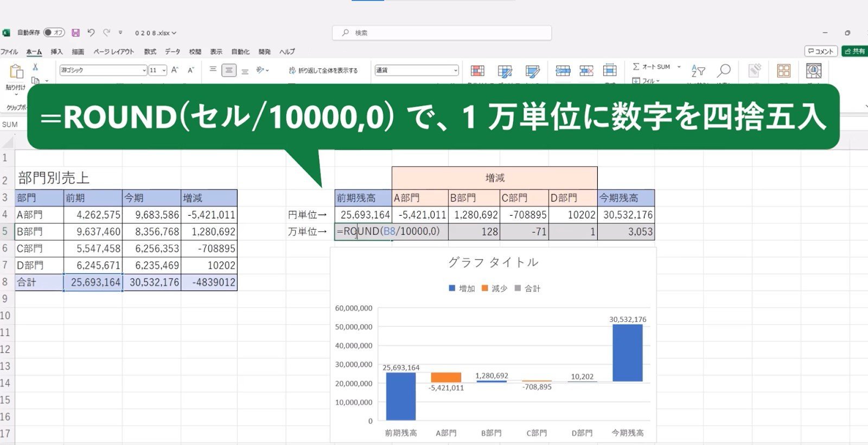The image size is (868, 445).
Task: Click the 今期残高 blue chart bar
Action: 628,353
